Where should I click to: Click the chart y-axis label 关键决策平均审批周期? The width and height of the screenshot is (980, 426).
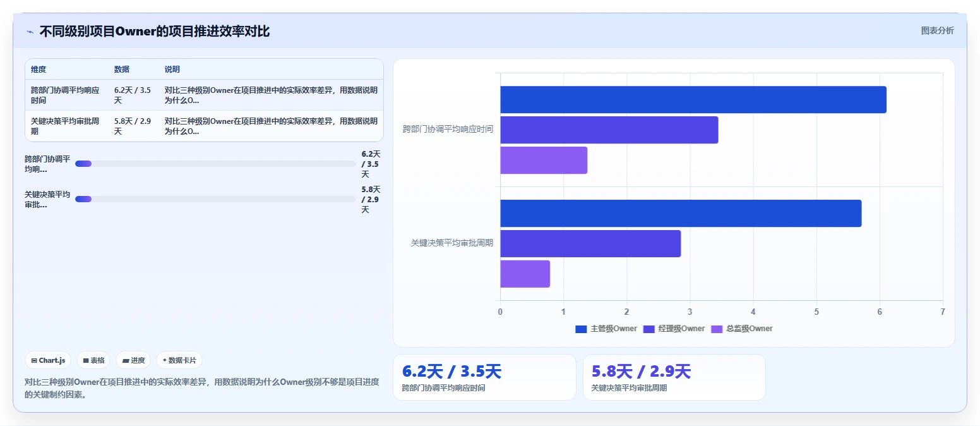[452, 243]
